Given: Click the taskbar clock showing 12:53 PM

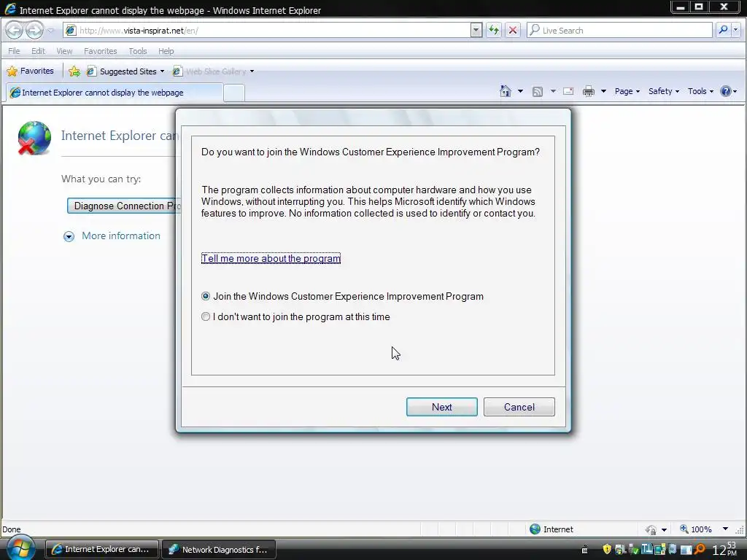Looking at the screenshot, I should [x=724, y=550].
